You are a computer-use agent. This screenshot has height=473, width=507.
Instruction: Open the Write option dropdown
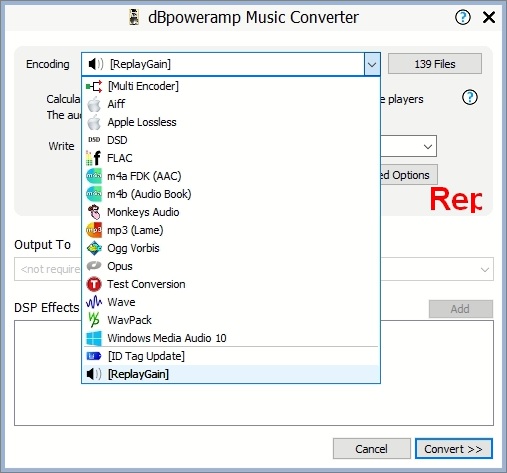tap(428, 146)
